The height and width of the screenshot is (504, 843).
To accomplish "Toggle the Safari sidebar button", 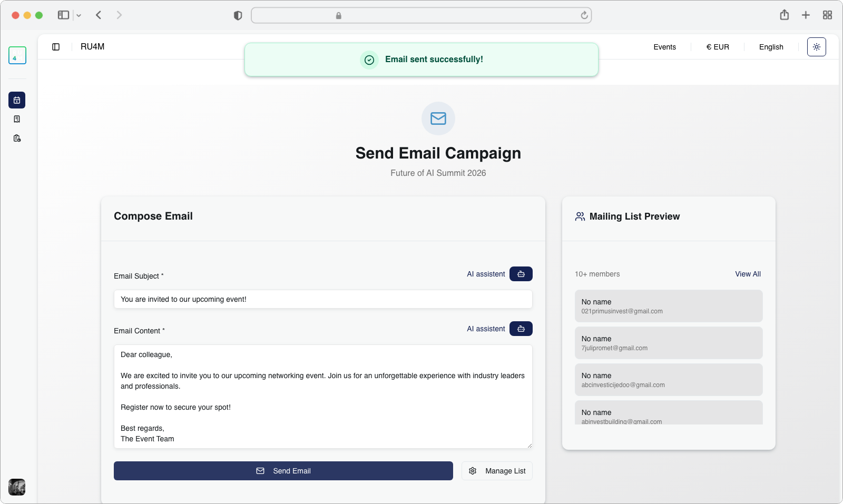I will point(63,15).
